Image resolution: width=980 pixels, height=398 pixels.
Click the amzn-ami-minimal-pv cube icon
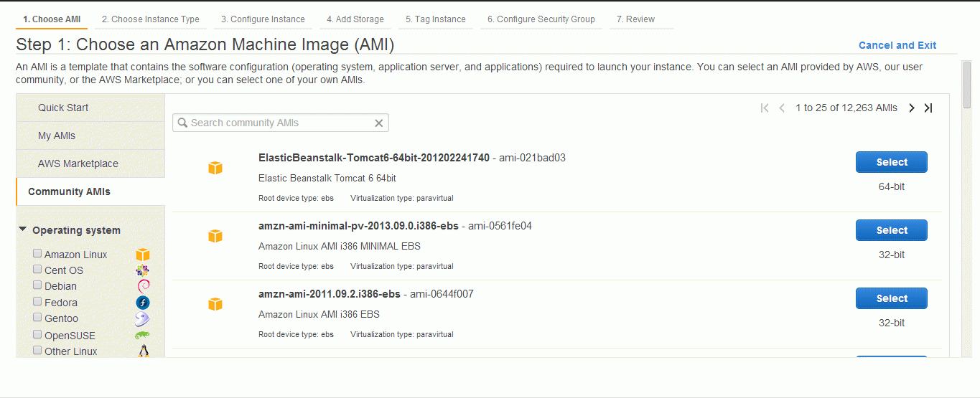(x=215, y=236)
